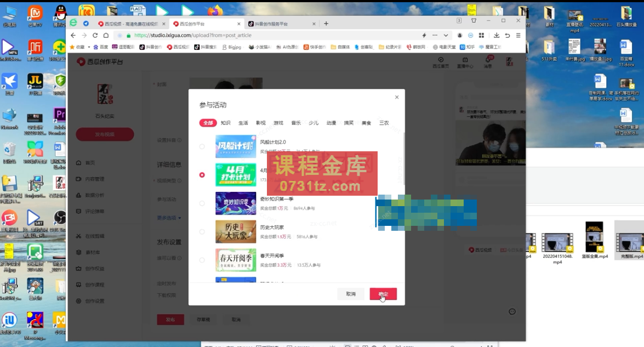Select the 风船计划2.0 activity radio button
The height and width of the screenshot is (347, 644).
click(202, 146)
